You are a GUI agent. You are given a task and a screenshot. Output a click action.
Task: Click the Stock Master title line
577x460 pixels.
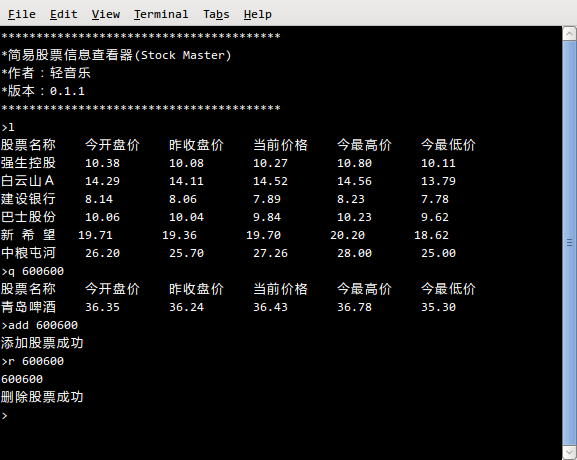[x=116, y=55]
